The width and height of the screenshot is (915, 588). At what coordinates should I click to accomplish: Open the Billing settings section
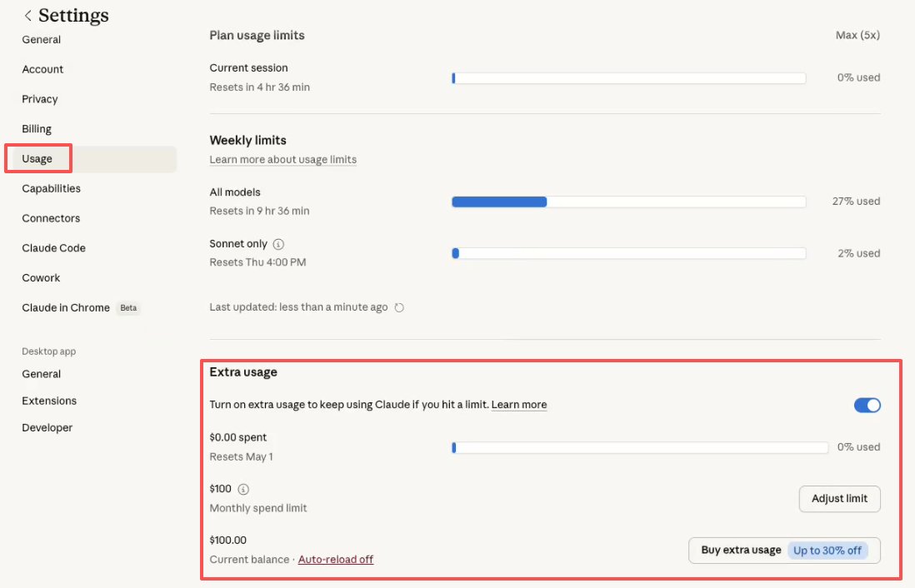click(x=37, y=129)
